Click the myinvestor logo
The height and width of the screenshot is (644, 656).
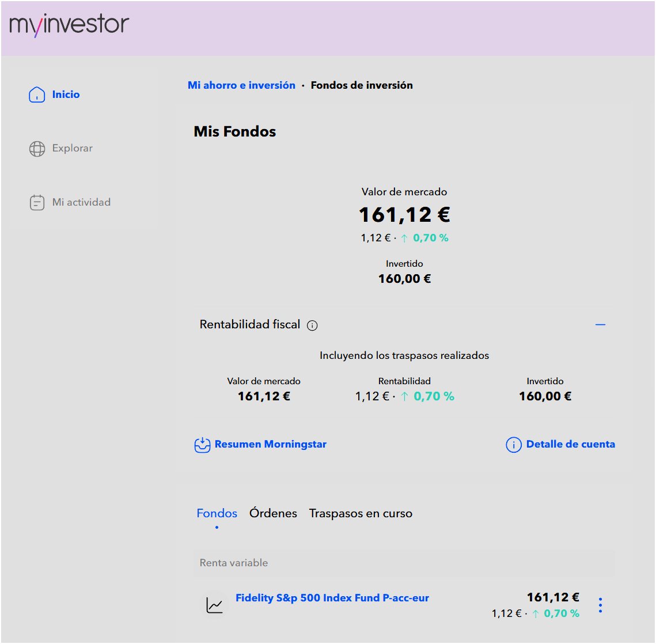click(x=69, y=24)
